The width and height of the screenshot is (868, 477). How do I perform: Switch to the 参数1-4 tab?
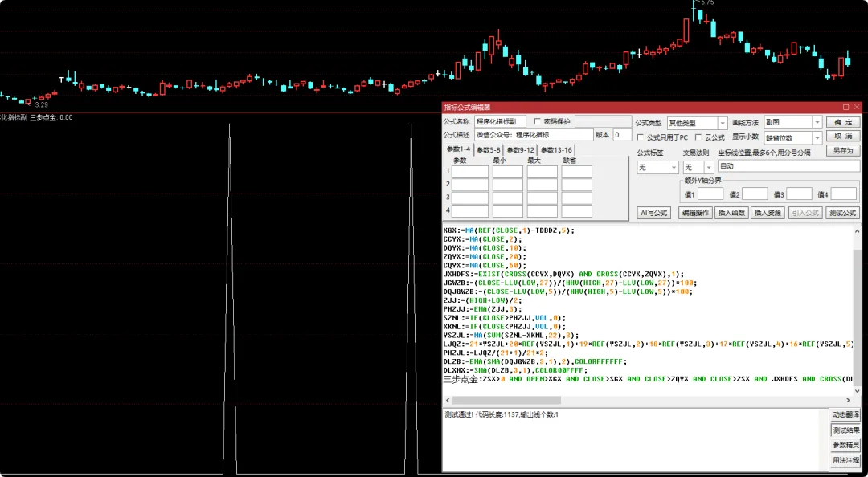(x=458, y=149)
